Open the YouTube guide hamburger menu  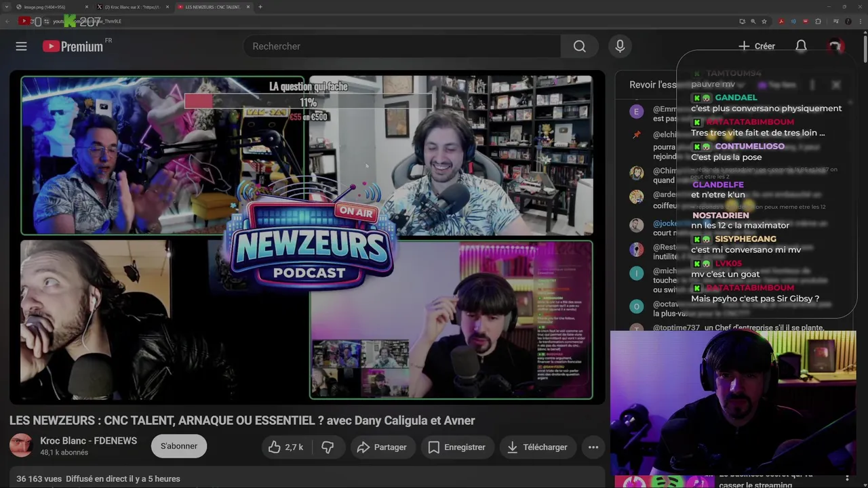(21, 46)
